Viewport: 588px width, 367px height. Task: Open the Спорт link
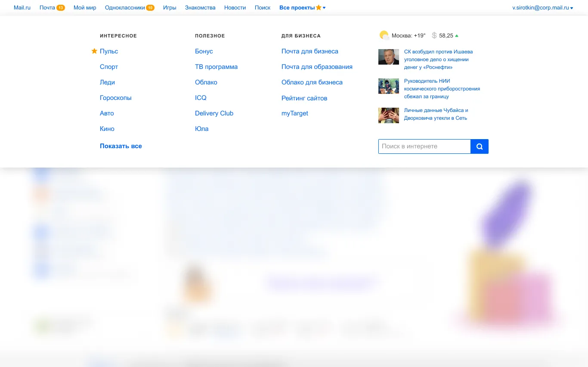pos(109,67)
